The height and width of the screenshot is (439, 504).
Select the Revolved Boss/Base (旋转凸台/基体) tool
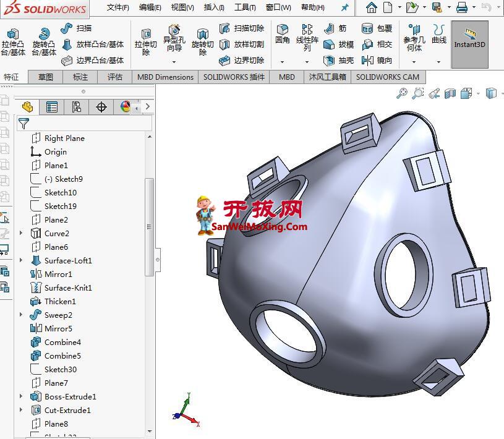(44, 42)
